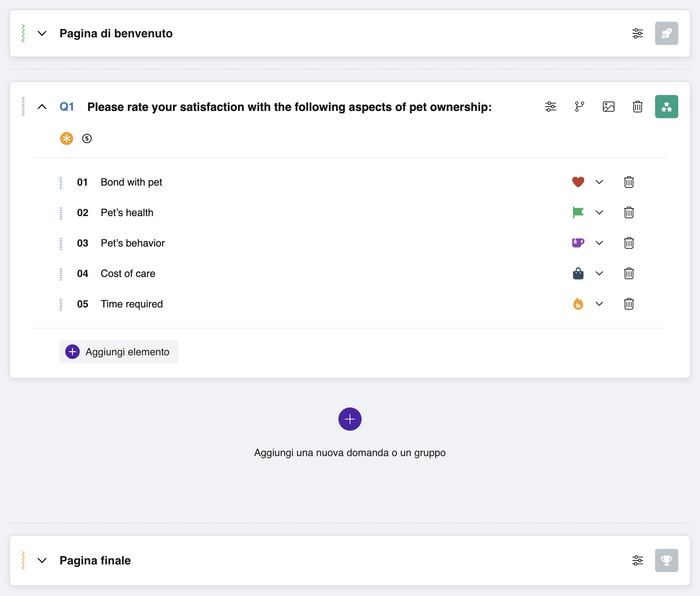Open Q1 settings sliders icon
Image resolution: width=700 pixels, height=596 pixels.
coord(550,107)
